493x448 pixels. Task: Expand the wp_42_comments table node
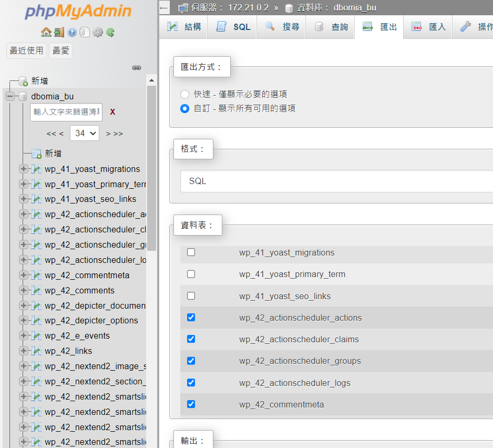click(x=23, y=290)
